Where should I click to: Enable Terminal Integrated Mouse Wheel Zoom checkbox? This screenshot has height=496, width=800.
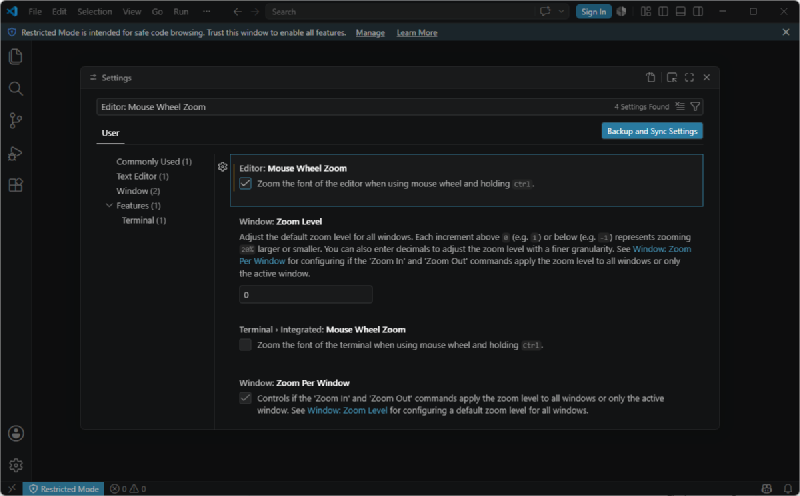pos(245,345)
